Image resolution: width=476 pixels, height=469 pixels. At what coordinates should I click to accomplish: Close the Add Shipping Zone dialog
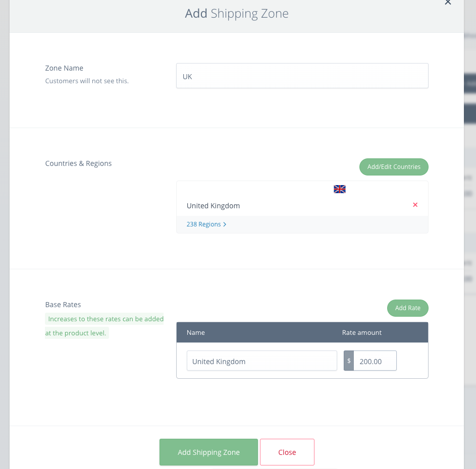pyautogui.click(x=287, y=452)
